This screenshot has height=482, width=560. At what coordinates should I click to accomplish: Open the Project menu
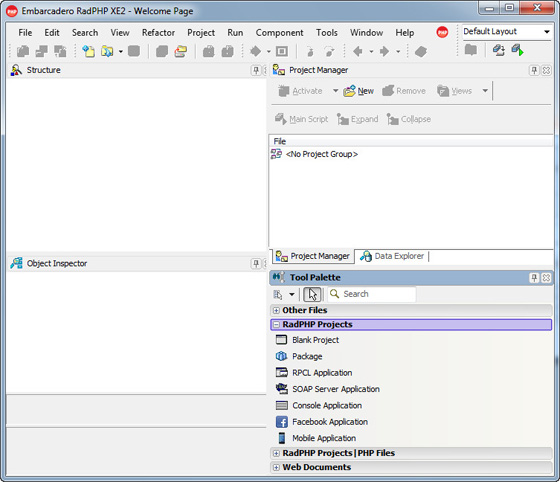pos(201,33)
